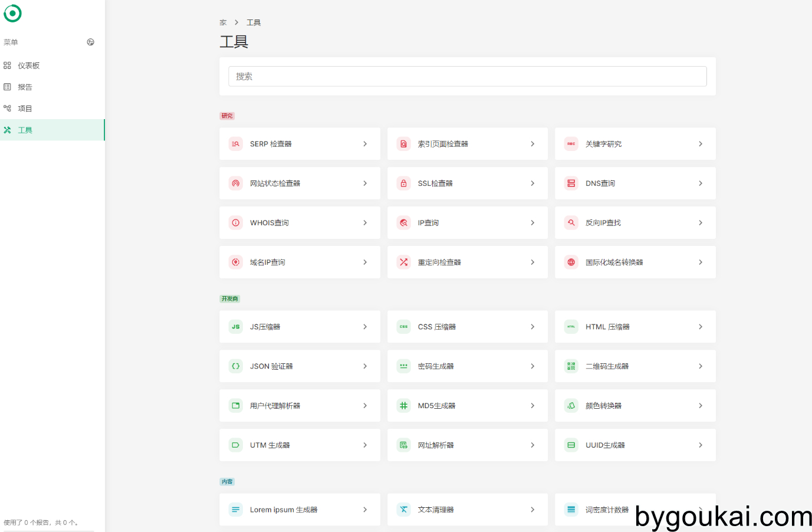The image size is (812, 532).
Task: Click the 研究 category label
Action: pos(227,116)
